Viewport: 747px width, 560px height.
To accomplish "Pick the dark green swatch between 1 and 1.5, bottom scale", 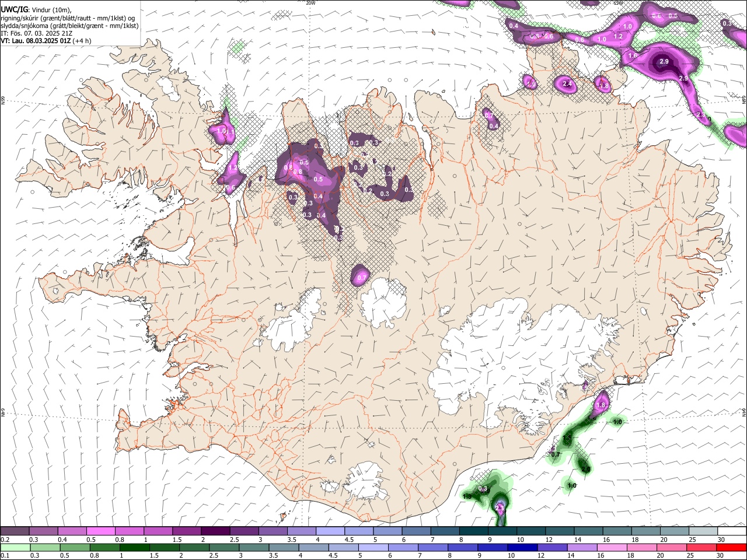I will (135, 547).
